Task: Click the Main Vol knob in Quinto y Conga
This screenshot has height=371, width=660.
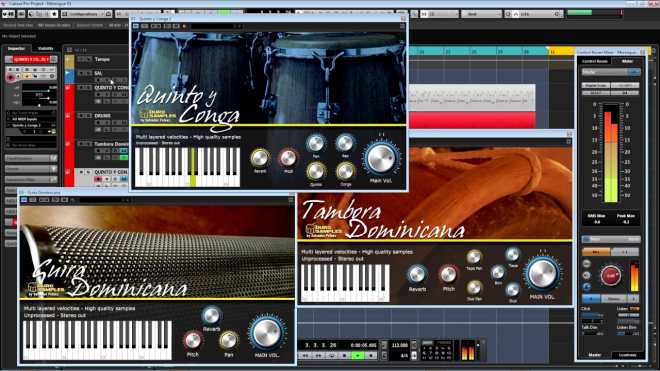Action: tap(381, 158)
